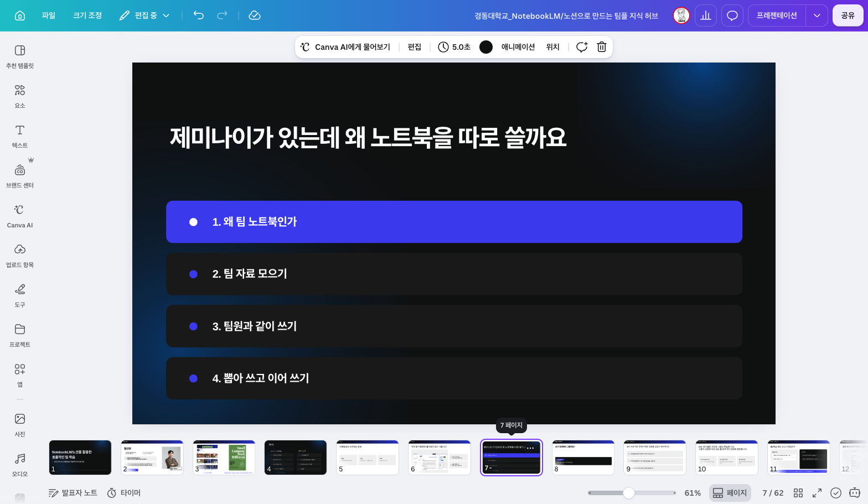Open the 사진 photos panel

coord(20,425)
